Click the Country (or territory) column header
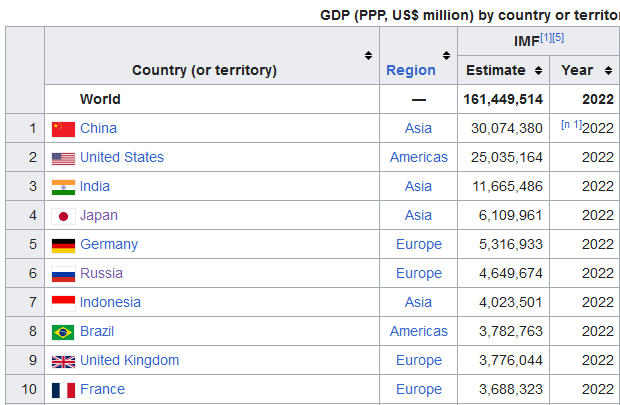The width and height of the screenshot is (620, 405). (x=204, y=70)
